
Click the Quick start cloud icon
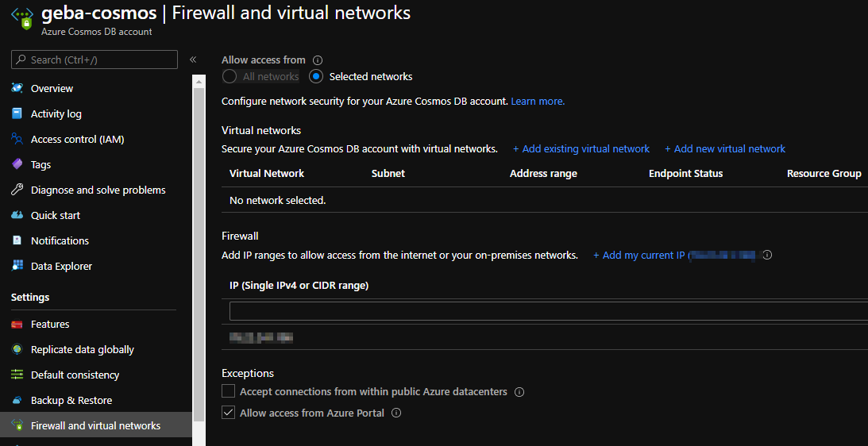point(17,215)
